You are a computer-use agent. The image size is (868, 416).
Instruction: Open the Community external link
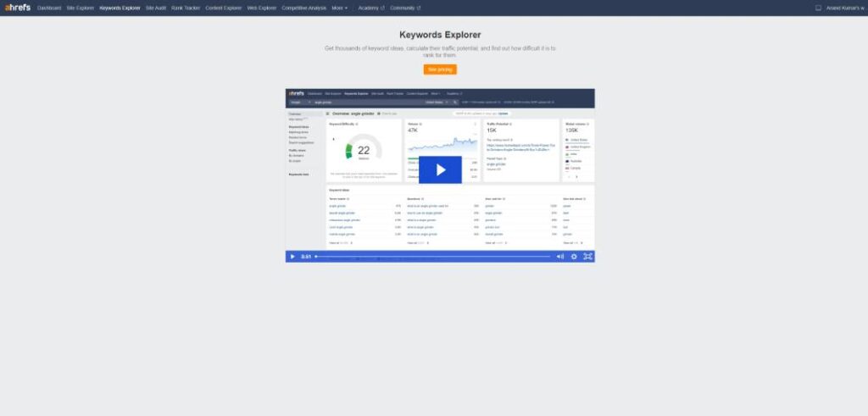pyautogui.click(x=404, y=8)
